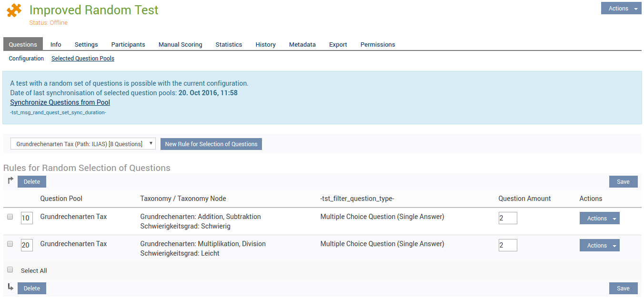Open the Participants tab

click(x=128, y=44)
